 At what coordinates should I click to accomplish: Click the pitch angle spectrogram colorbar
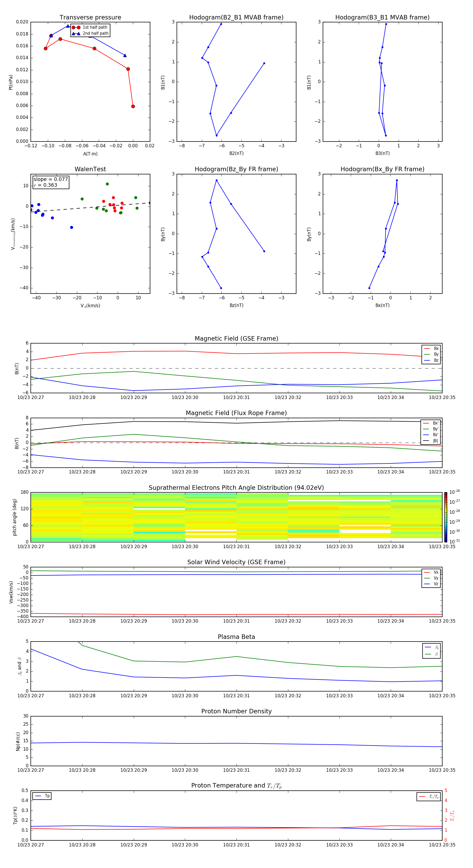pyautogui.click(x=445, y=517)
